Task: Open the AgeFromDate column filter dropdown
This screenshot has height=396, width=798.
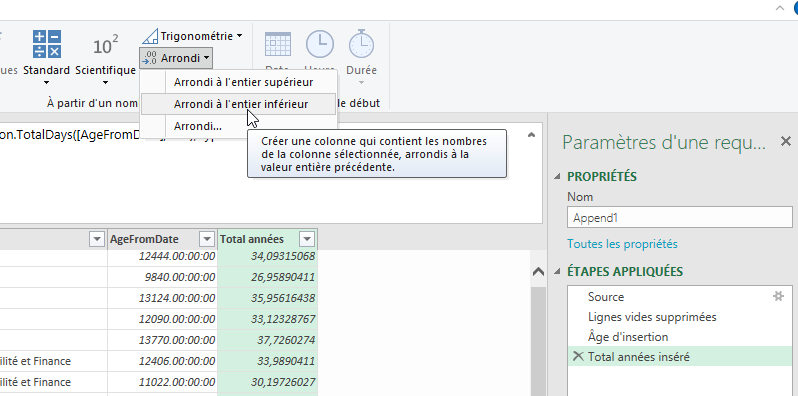Action: (x=206, y=239)
